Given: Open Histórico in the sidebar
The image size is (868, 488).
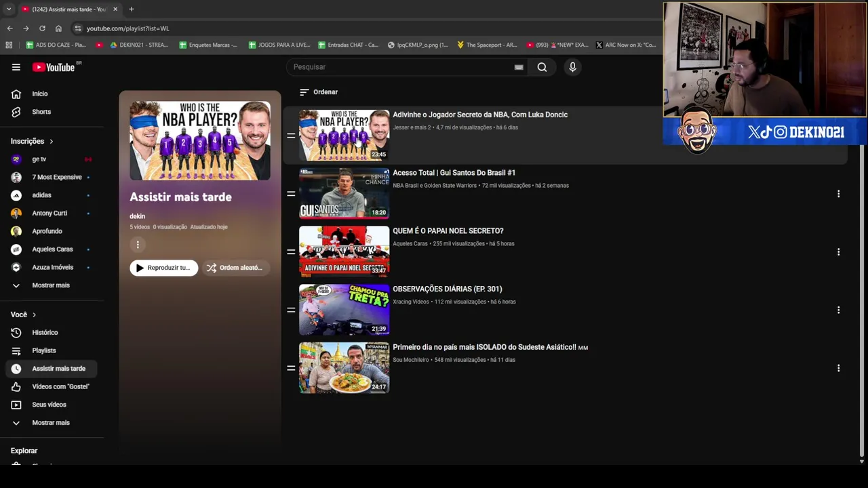Looking at the screenshot, I should tap(52, 333).
